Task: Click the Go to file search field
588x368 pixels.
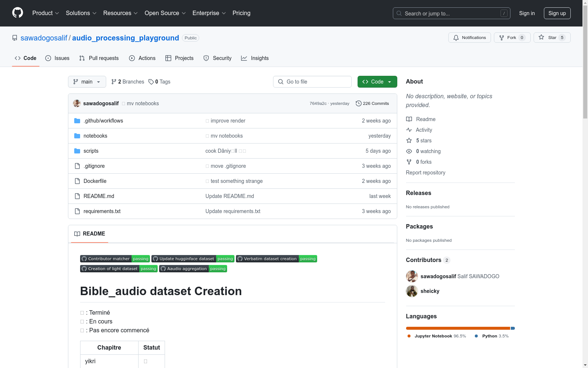Action: click(312, 82)
